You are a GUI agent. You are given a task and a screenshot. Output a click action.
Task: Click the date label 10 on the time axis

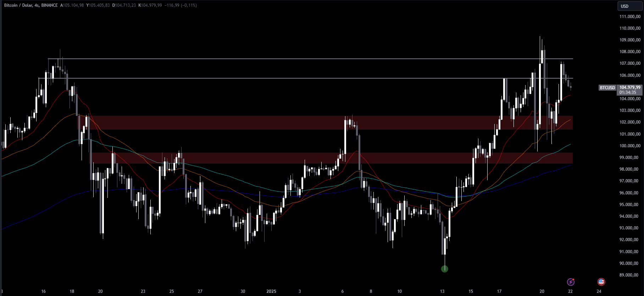point(400,291)
